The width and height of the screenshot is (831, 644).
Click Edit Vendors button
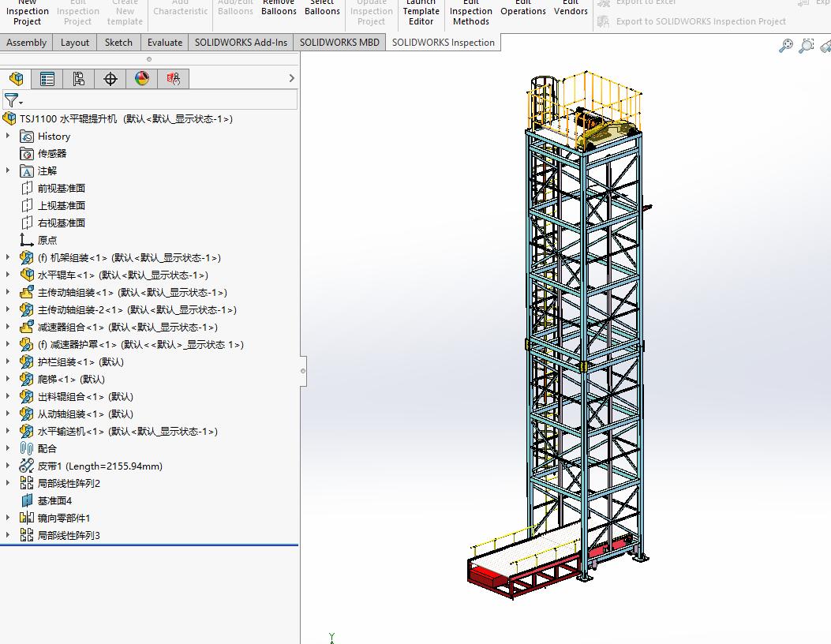point(571,9)
